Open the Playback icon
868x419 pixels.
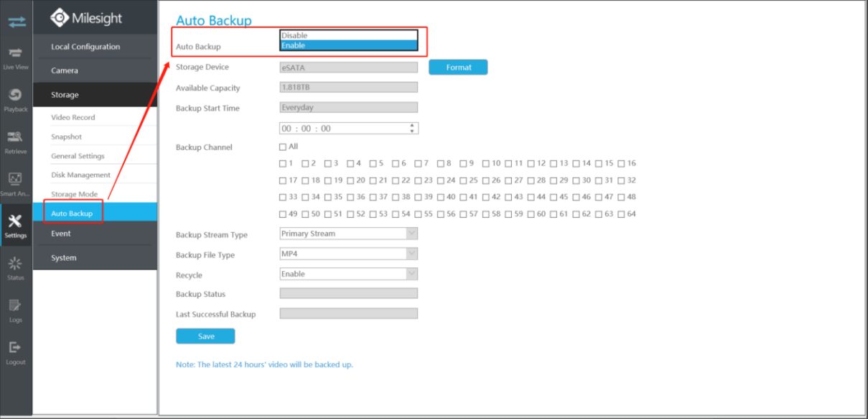point(16,95)
